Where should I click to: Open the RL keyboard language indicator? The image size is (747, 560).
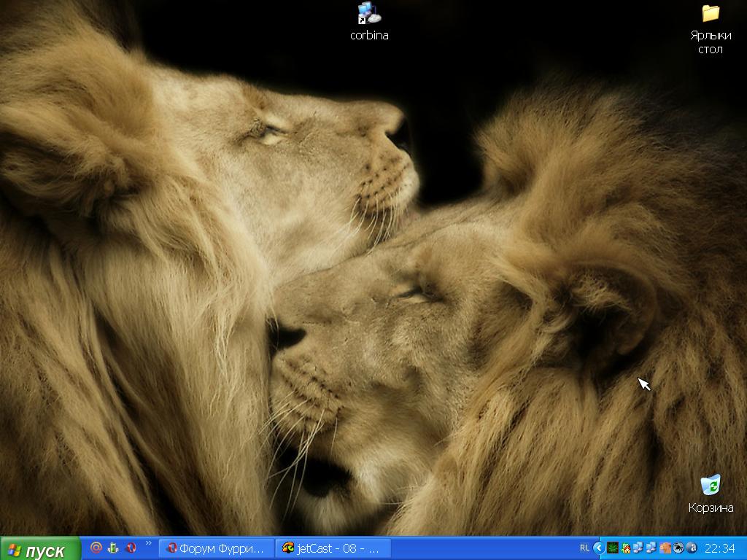click(584, 548)
